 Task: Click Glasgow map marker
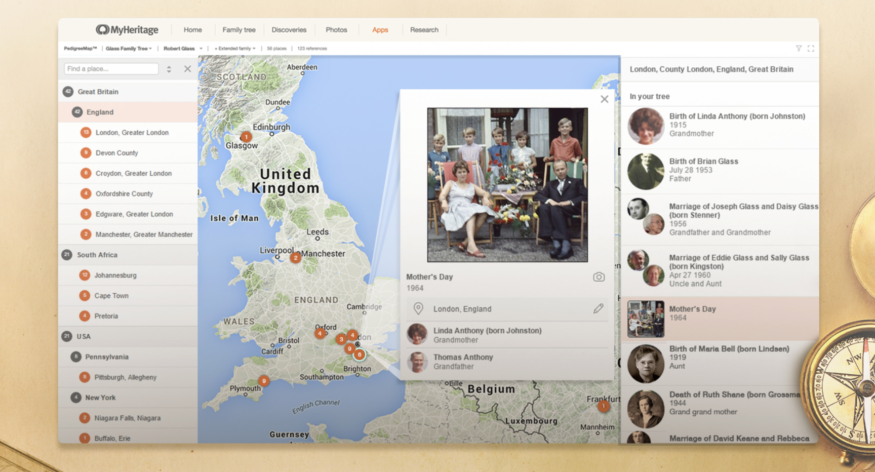tap(246, 137)
